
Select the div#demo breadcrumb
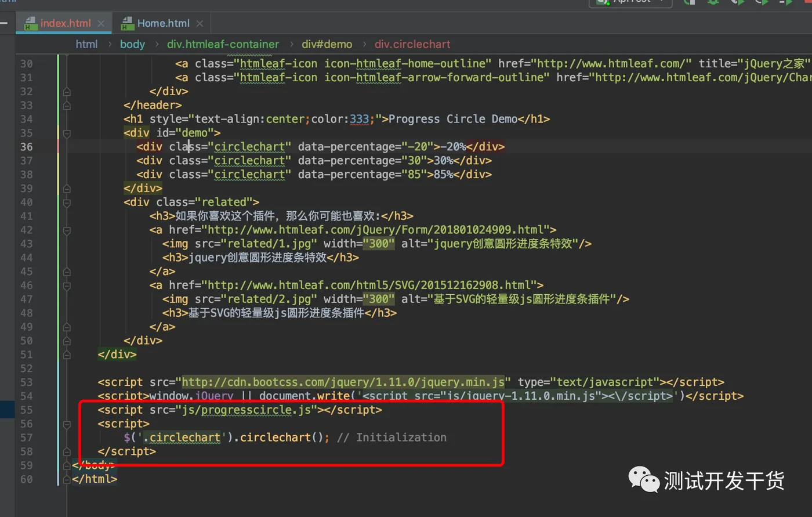click(327, 44)
